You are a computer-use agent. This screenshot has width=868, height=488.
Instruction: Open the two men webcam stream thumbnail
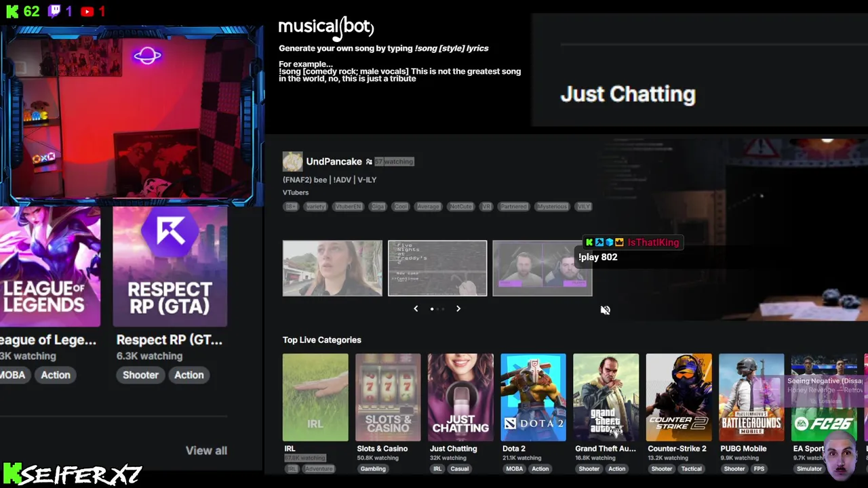click(542, 268)
